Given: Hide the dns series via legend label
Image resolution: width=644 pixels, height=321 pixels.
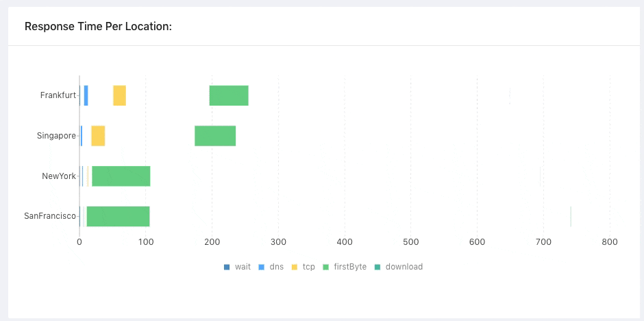Looking at the screenshot, I should (277, 267).
